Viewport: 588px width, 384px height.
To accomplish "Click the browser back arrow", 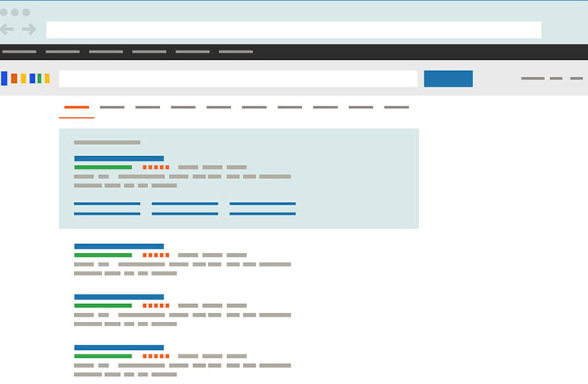I will [x=7, y=29].
